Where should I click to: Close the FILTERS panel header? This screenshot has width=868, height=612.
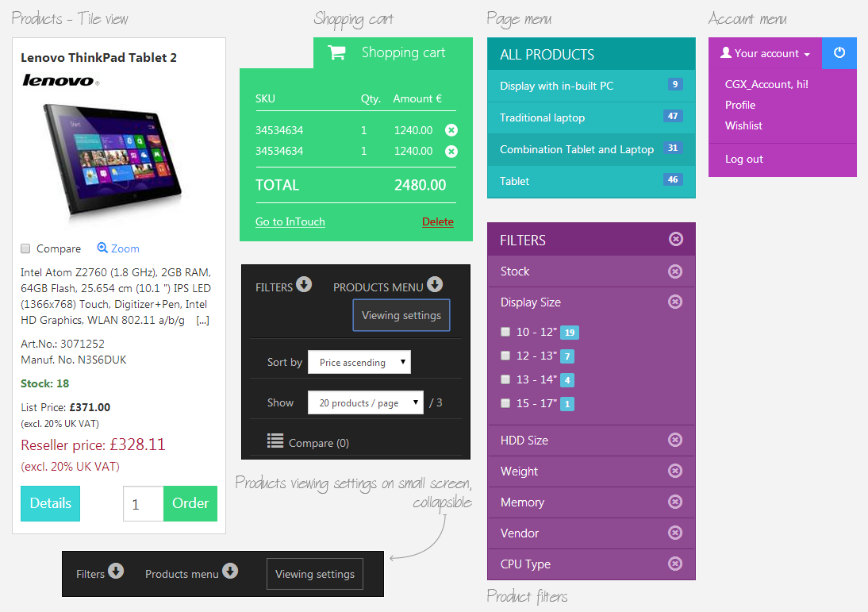coord(675,239)
